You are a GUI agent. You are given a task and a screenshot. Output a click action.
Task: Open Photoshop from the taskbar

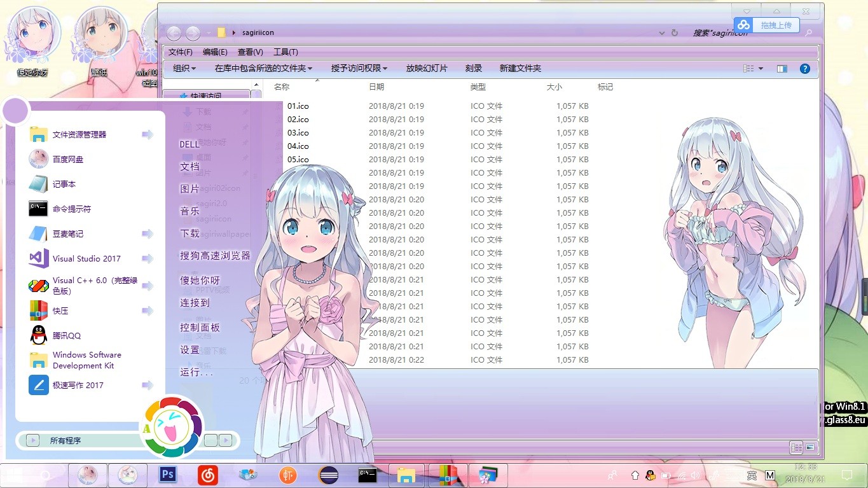[x=168, y=475]
